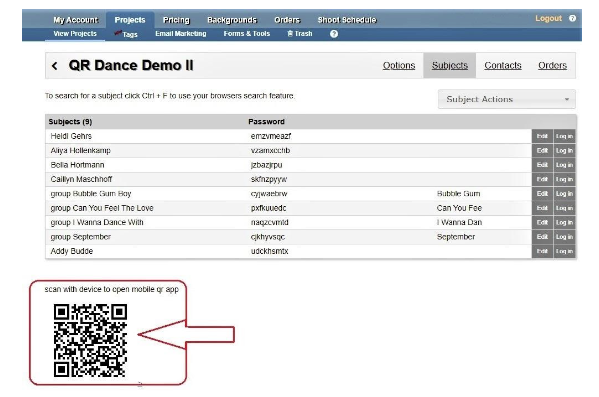Click the Bubble Gum group label
Image resolution: width=599 pixels, height=397 pixels.
pos(458,194)
